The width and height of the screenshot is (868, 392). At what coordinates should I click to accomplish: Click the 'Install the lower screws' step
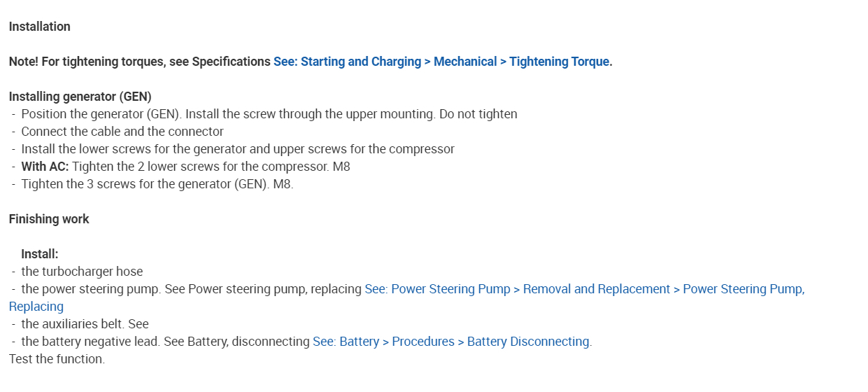point(238,149)
